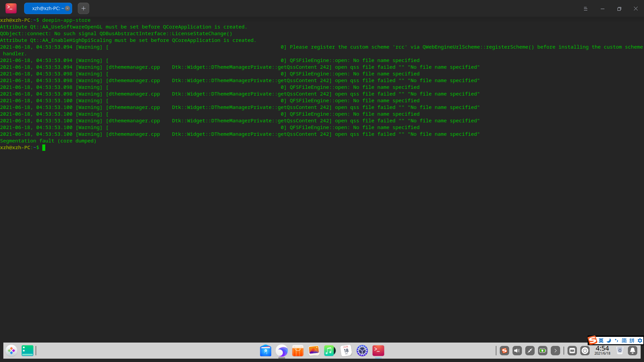
Task: Open system settings gear in dock
Action: click(362, 351)
